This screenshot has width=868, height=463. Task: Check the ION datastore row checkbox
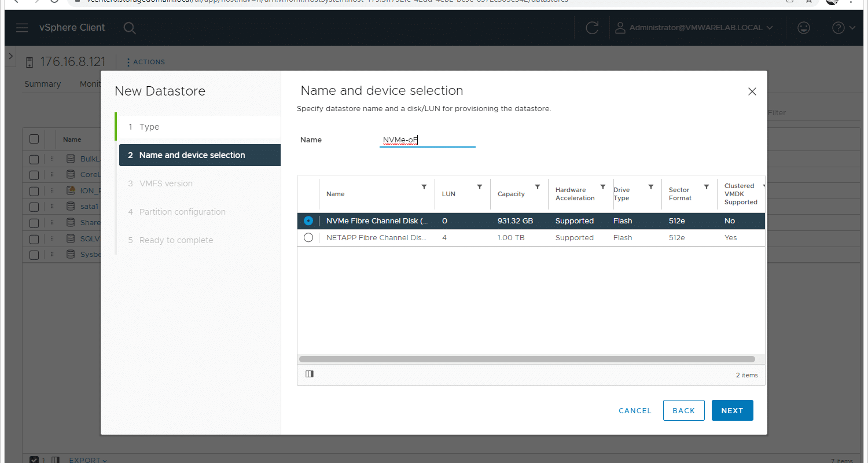(x=34, y=190)
